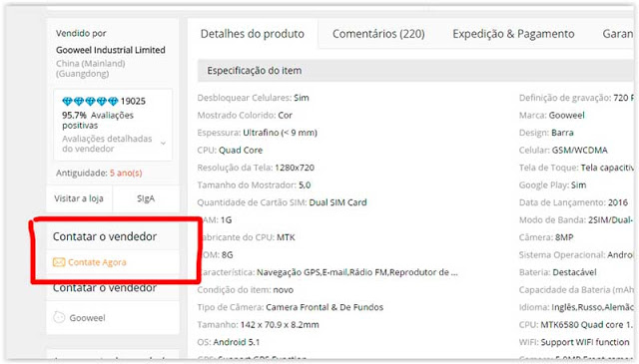The height and width of the screenshot is (364, 639).
Task: Switch to Comentários (220) tab
Action: pos(378,33)
